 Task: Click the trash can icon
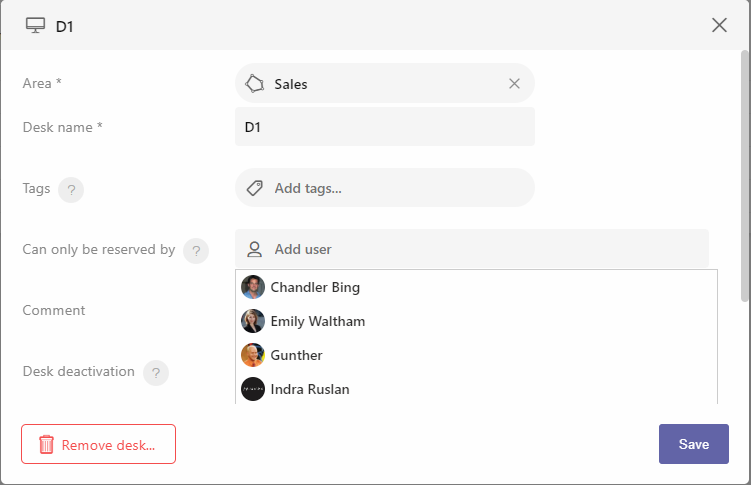46,444
